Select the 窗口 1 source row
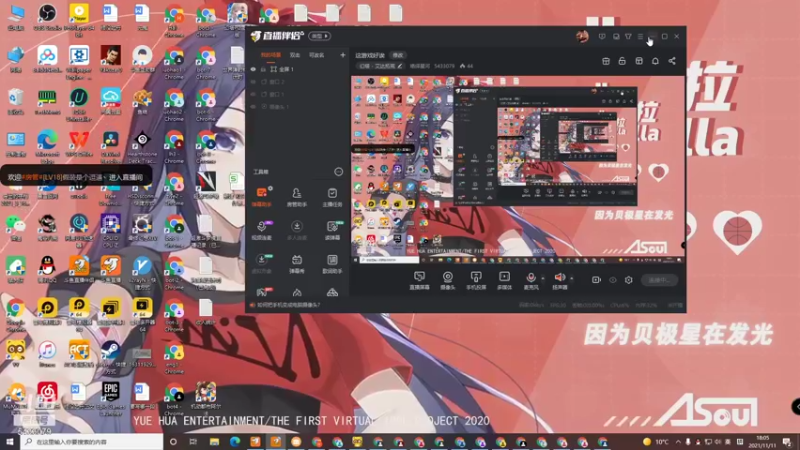 [297, 94]
